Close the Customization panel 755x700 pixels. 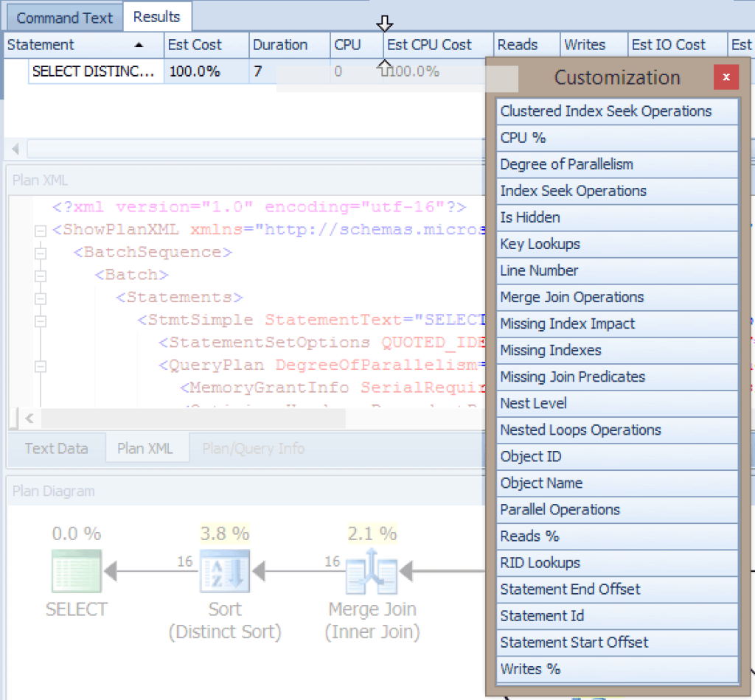(x=726, y=77)
